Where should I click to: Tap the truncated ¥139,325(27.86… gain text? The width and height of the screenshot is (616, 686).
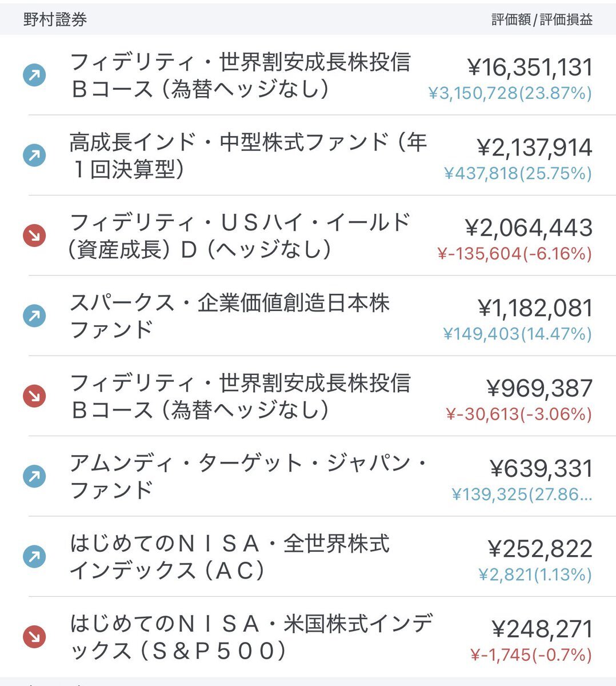pyautogui.click(x=522, y=494)
